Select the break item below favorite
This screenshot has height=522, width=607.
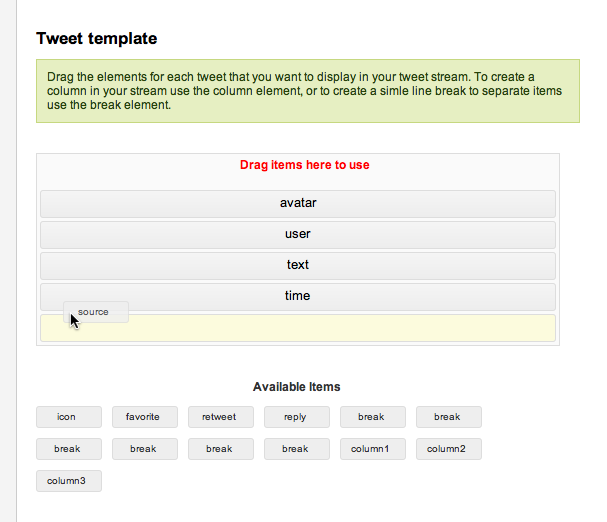click(145, 449)
